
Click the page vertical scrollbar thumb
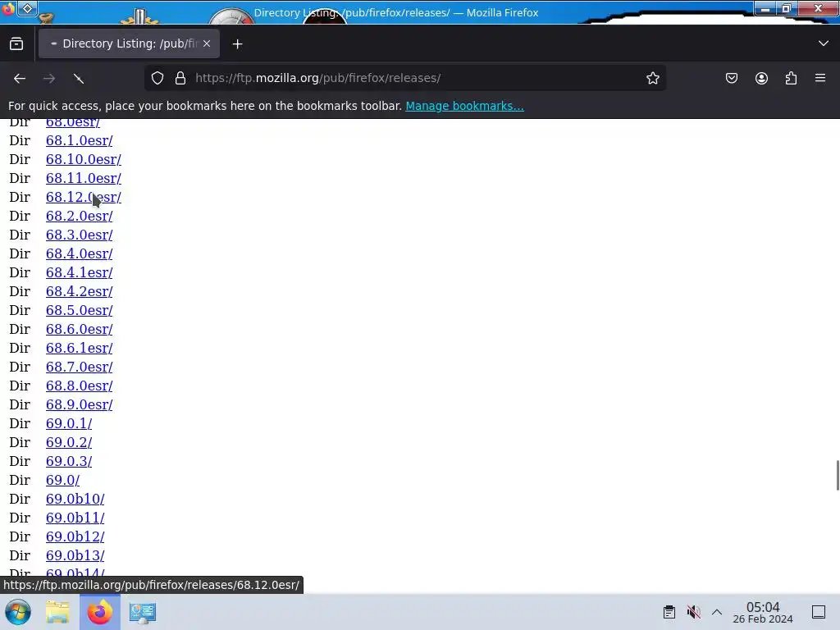click(838, 475)
